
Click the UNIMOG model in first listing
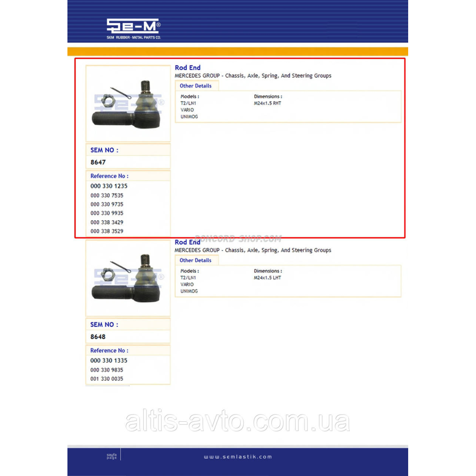point(189,117)
